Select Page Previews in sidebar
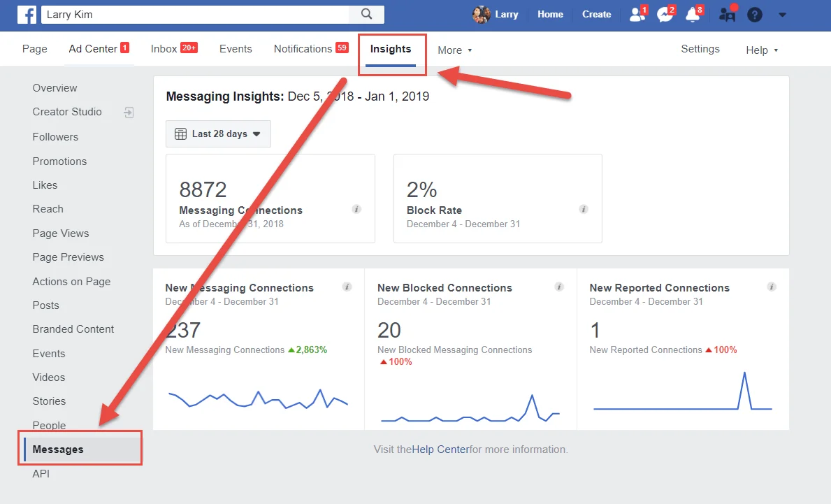The image size is (831, 504). pyautogui.click(x=68, y=257)
